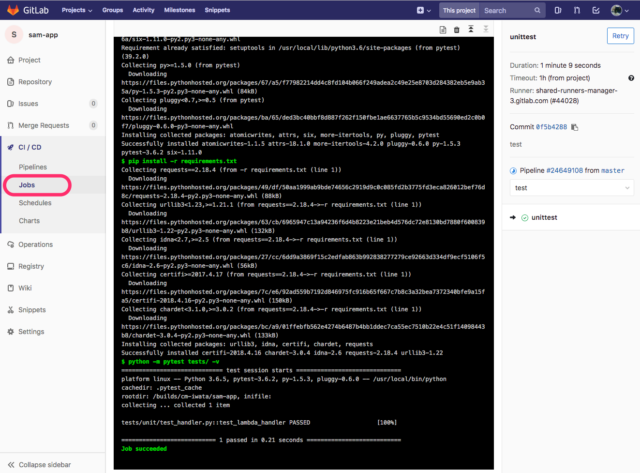
Task: Select the unittest job entry
Action: pos(544,218)
